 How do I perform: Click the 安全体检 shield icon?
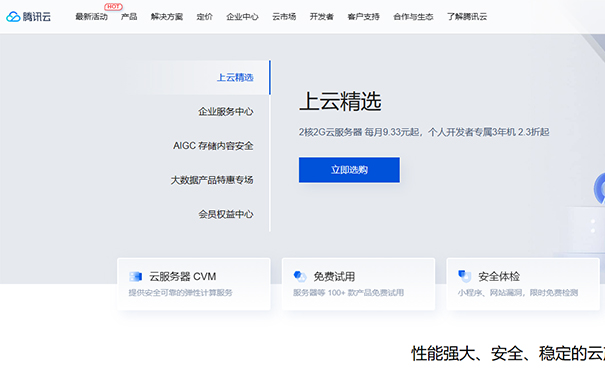[x=465, y=277]
